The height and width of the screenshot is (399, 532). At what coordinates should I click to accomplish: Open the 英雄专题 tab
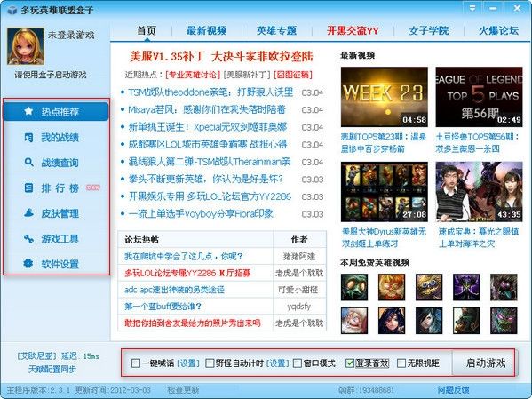pos(276,30)
